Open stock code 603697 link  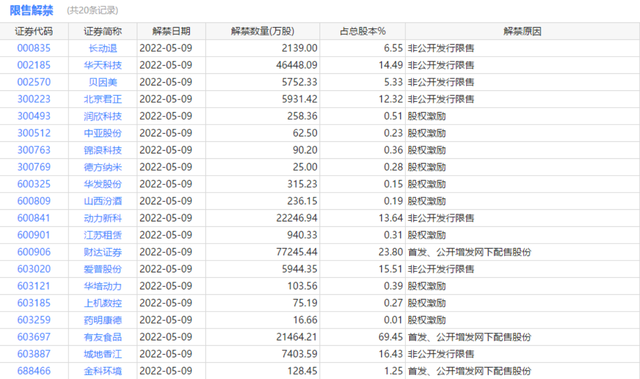click(x=34, y=337)
